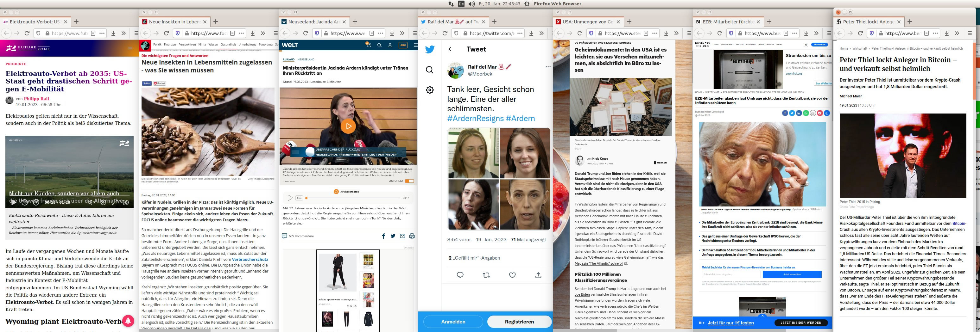Expand the toolbar overflow chevron in Focus window

click(263, 34)
